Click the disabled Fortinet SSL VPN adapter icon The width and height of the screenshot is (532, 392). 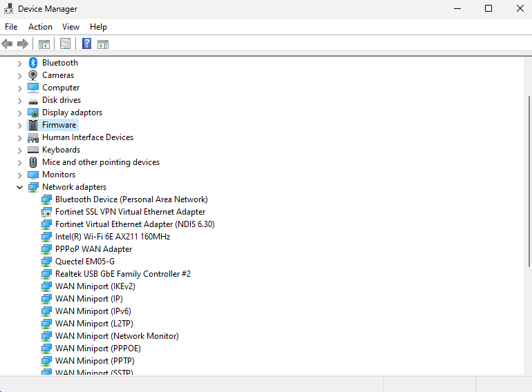[46, 212]
